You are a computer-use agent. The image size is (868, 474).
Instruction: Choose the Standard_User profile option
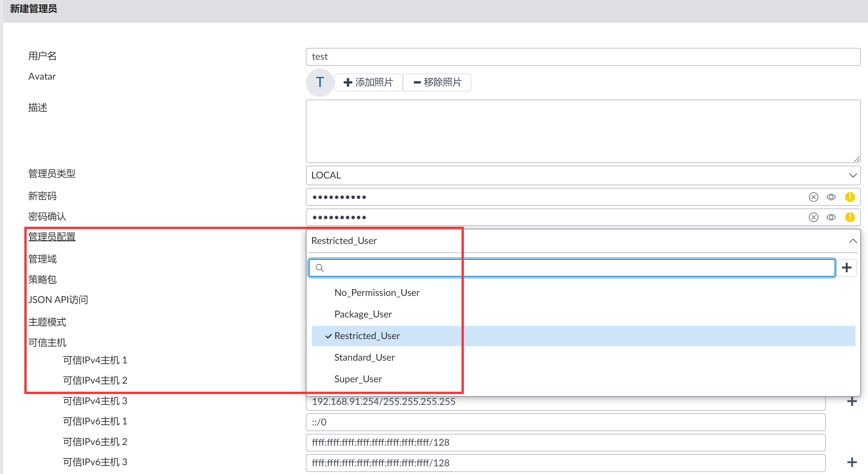pyautogui.click(x=364, y=357)
